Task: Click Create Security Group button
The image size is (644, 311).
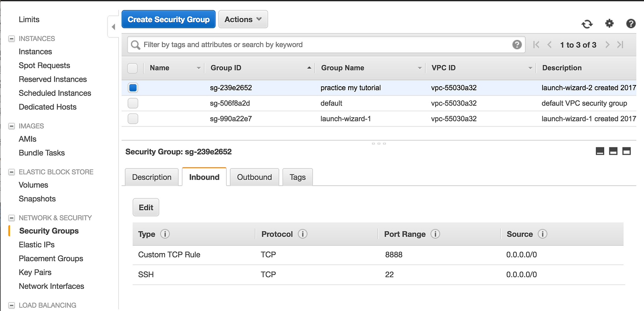Action: [169, 19]
